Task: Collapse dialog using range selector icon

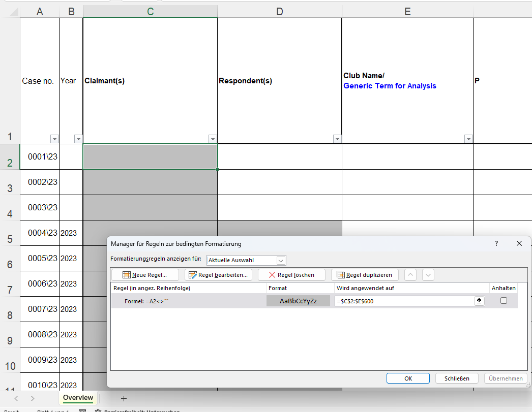Action: 479,301
